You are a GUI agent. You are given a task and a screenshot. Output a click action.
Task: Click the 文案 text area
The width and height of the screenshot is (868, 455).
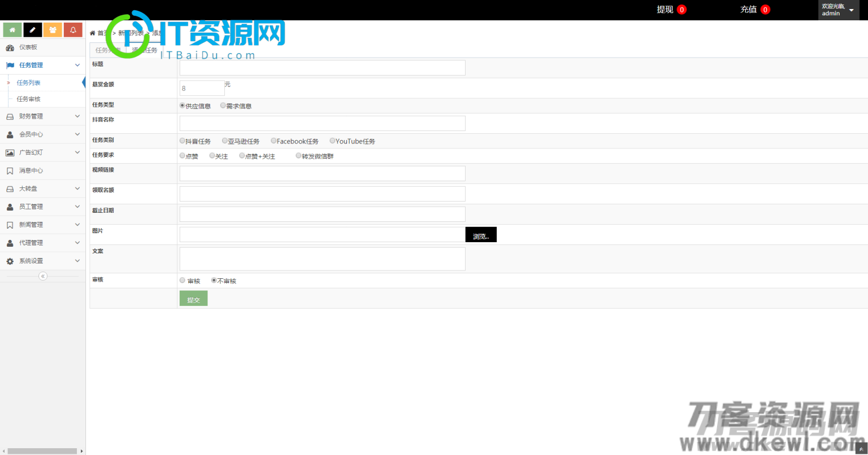(322, 259)
